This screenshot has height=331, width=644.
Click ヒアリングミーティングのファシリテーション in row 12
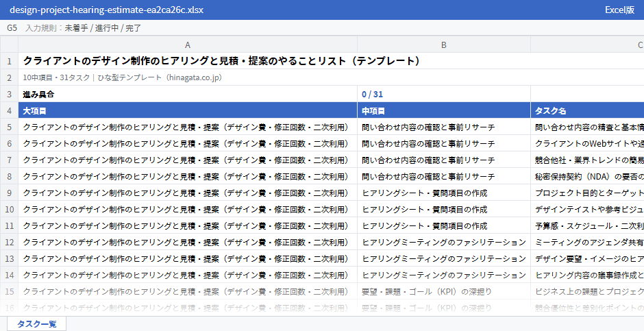tap(443, 243)
